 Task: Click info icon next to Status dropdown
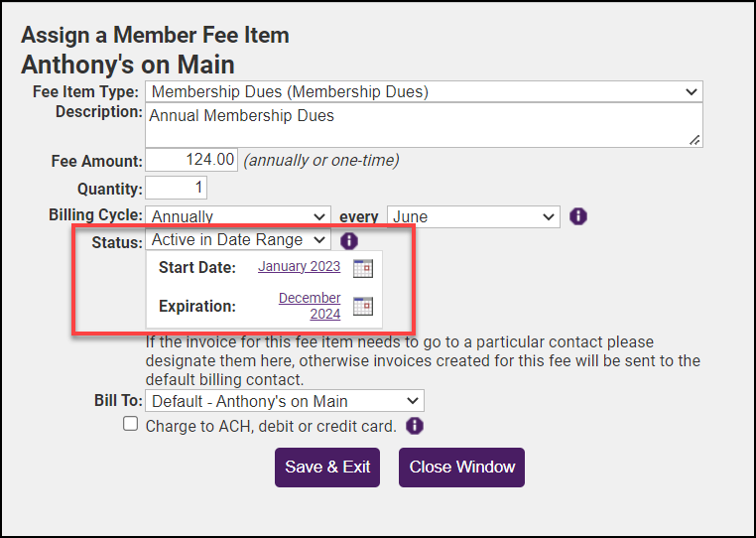(348, 240)
